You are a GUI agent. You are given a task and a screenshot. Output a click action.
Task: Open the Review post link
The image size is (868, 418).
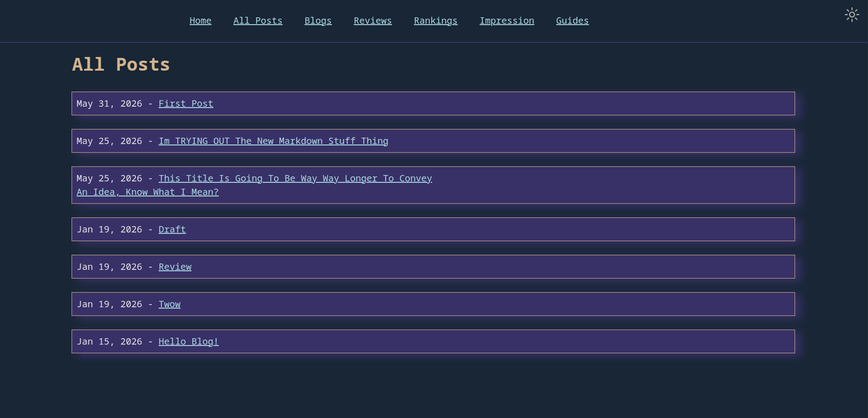click(175, 267)
